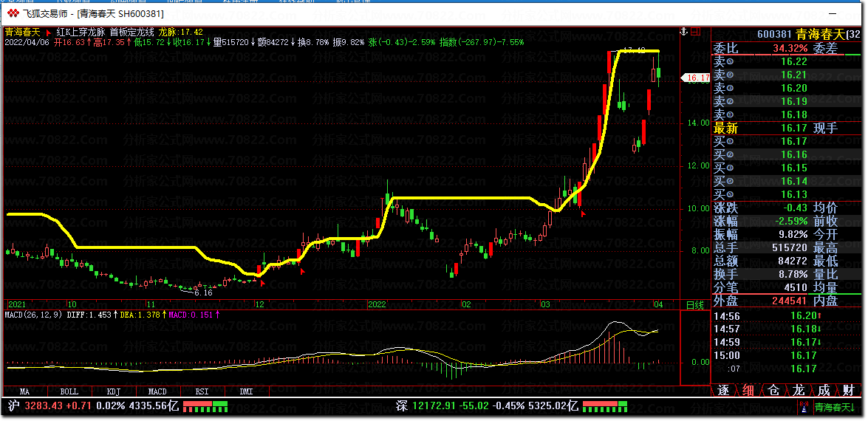Click the 飞狐交易师 app logo in title bar
The height and width of the screenshot is (421, 868).
[x=12, y=13]
